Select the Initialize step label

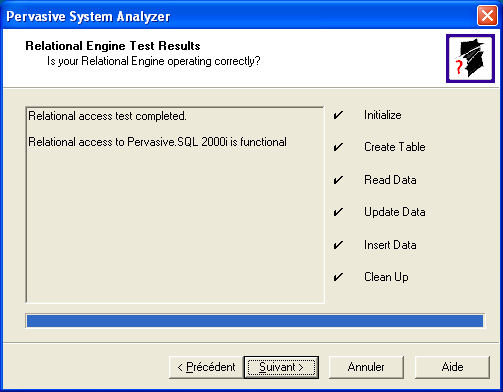coord(382,115)
